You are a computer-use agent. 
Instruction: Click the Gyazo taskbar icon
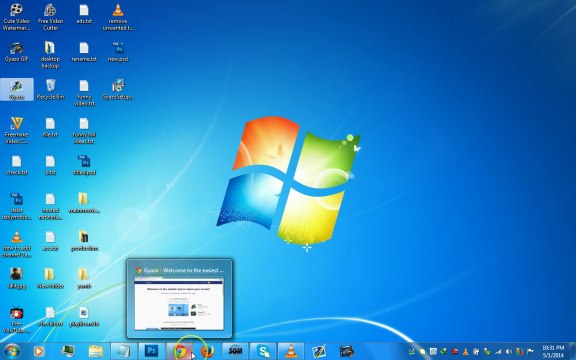tap(319, 352)
